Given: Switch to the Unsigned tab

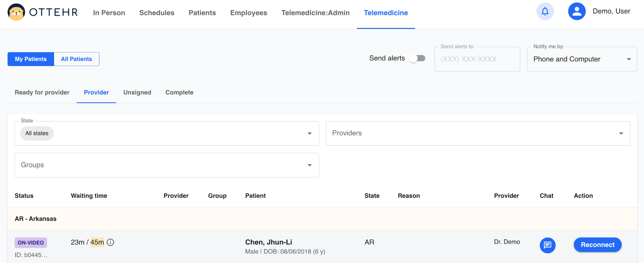Looking at the screenshot, I should coord(137,92).
